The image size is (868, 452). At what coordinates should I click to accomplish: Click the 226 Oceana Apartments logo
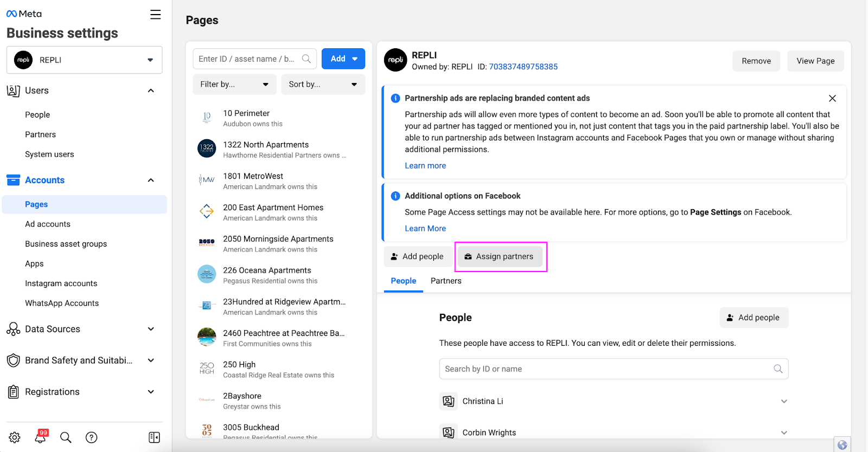(207, 274)
